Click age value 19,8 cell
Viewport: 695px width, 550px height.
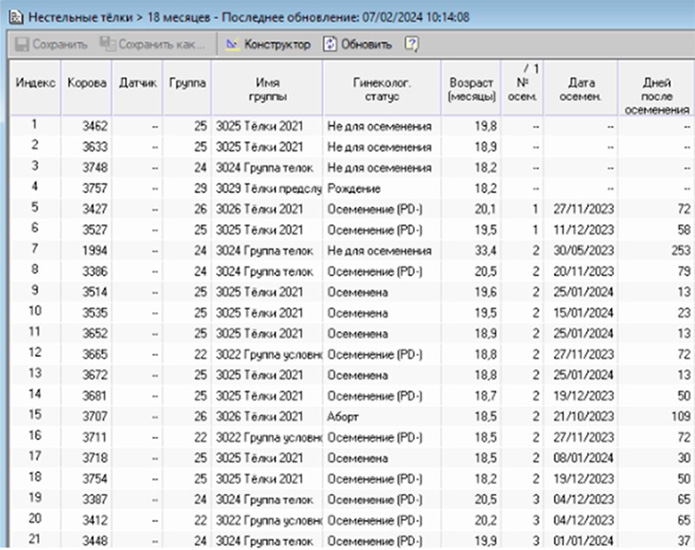[x=471, y=126]
